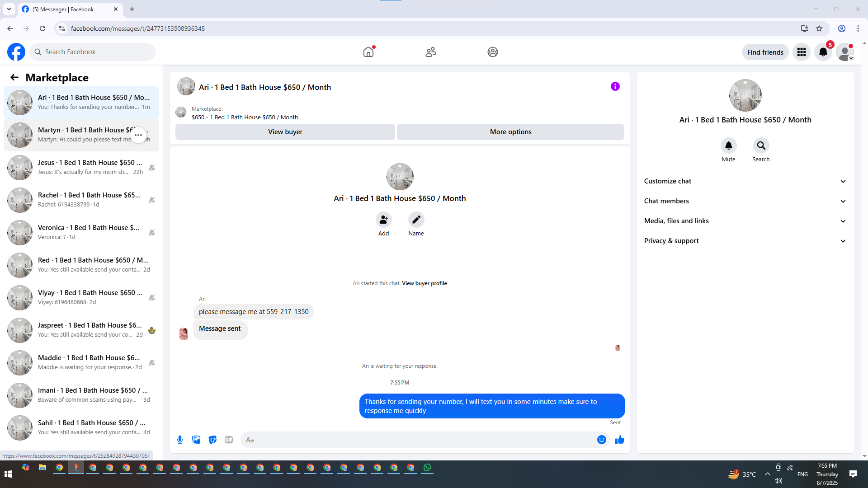The height and width of the screenshot is (488, 868).
Task: Expand Media, files and links section
Action: (x=745, y=221)
